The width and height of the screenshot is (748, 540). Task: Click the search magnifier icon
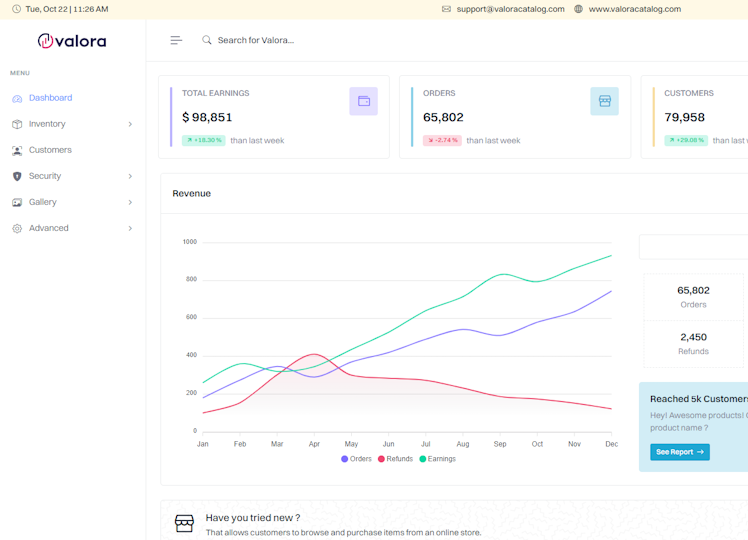click(x=207, y=40)
